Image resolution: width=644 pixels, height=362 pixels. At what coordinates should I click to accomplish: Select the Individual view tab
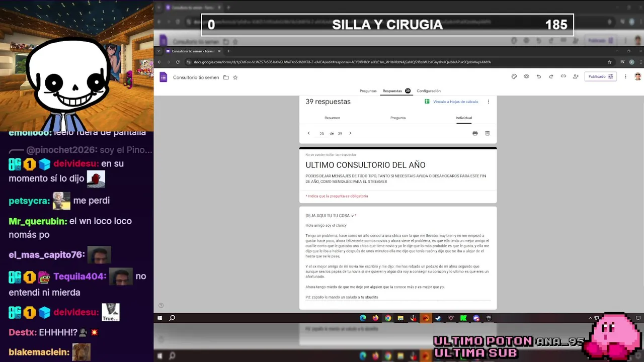(x=464, y=118)
